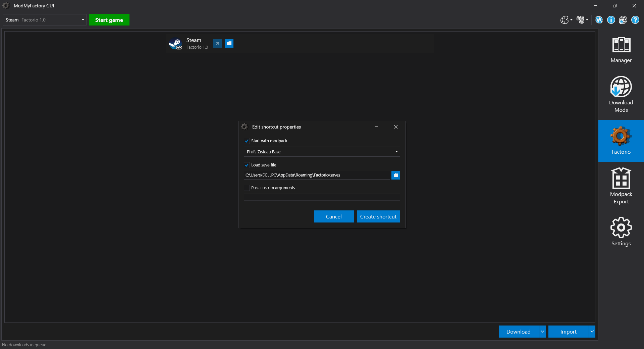Uncheck Start with modpack
The height and width of the screenshot is (349, 644).
247,141
